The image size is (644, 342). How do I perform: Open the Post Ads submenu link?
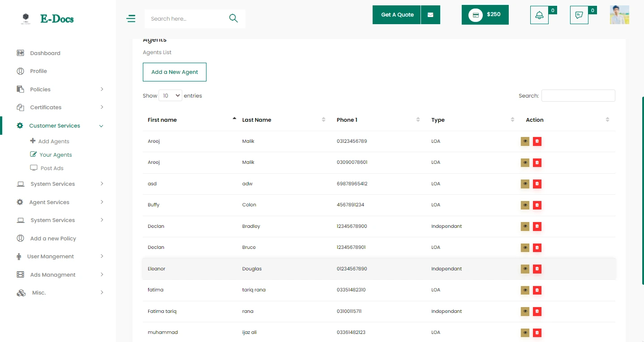point(47,168)
